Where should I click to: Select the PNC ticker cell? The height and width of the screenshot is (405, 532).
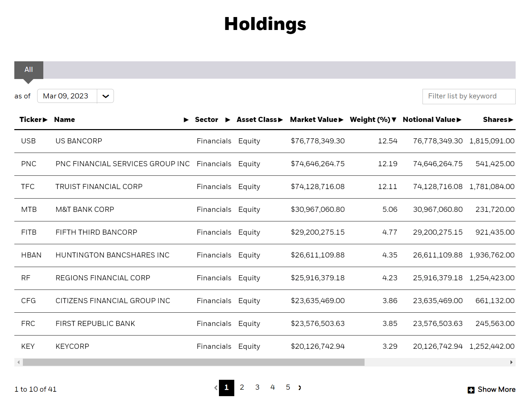pyautogui.click(x=29, y=164)
